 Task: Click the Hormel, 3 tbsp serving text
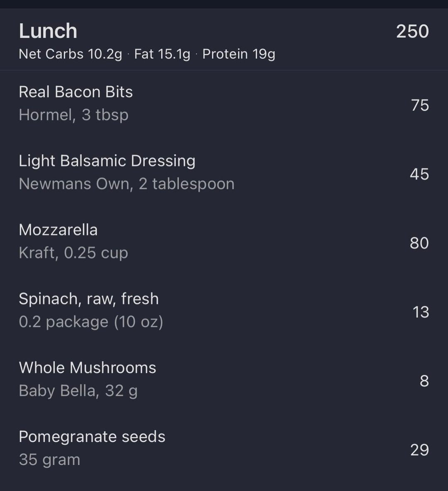click(x=73, y=115)
